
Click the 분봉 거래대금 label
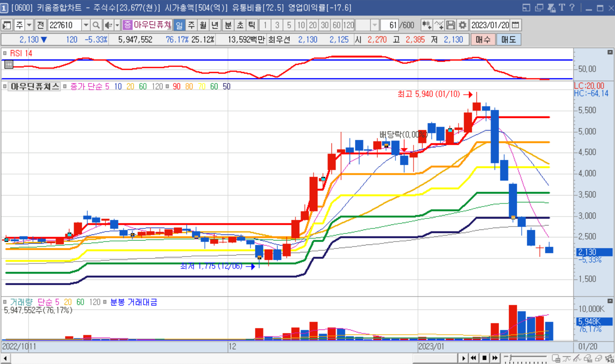(x=133, y=302)
